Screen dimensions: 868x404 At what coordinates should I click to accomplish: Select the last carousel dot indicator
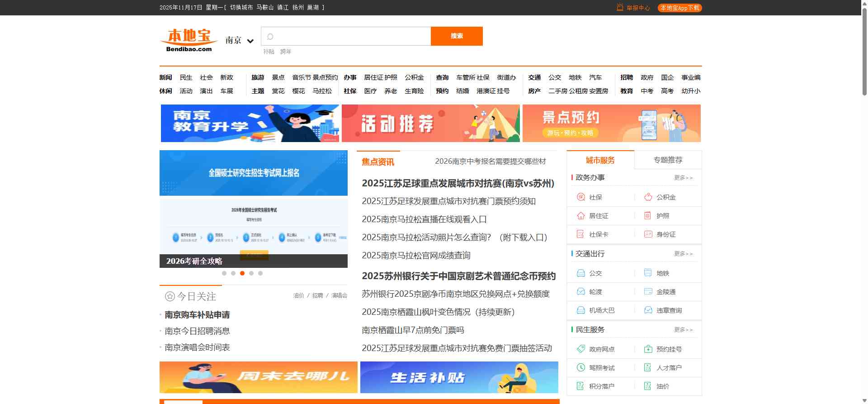click(x=260, y=273)
